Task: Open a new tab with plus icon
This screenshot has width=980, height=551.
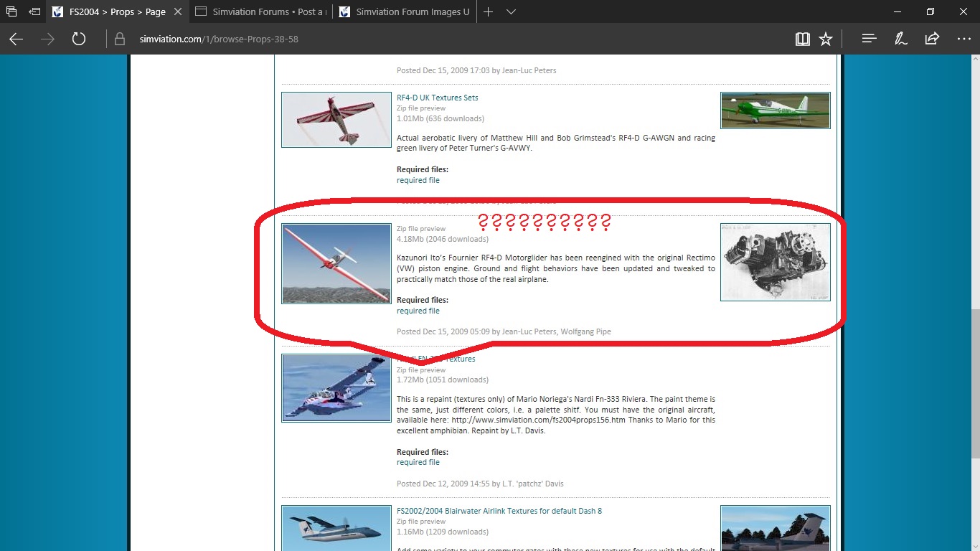Action: (488, 12)
